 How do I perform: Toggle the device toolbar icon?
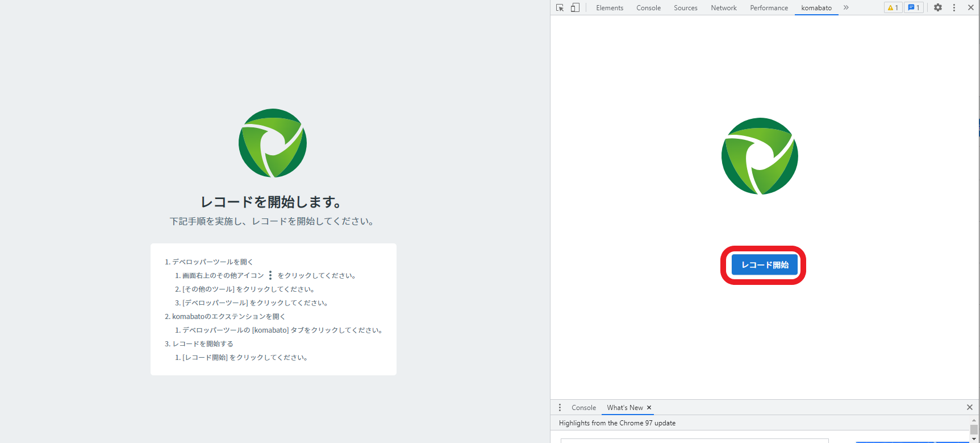[x=575, y=7]
